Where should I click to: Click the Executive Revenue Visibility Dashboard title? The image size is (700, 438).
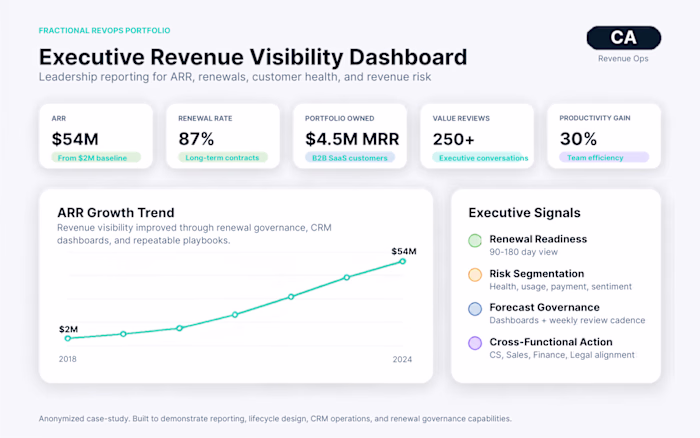click(253, 57)
